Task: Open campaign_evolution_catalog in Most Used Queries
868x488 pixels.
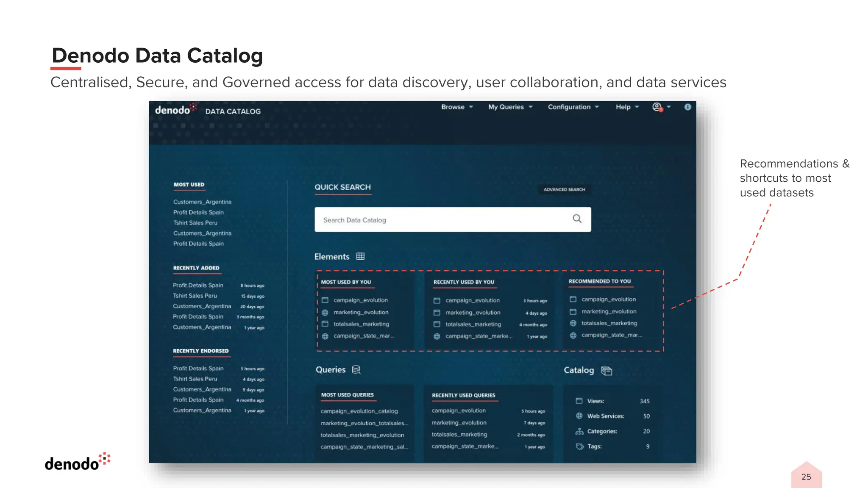Action: point(359,411)
